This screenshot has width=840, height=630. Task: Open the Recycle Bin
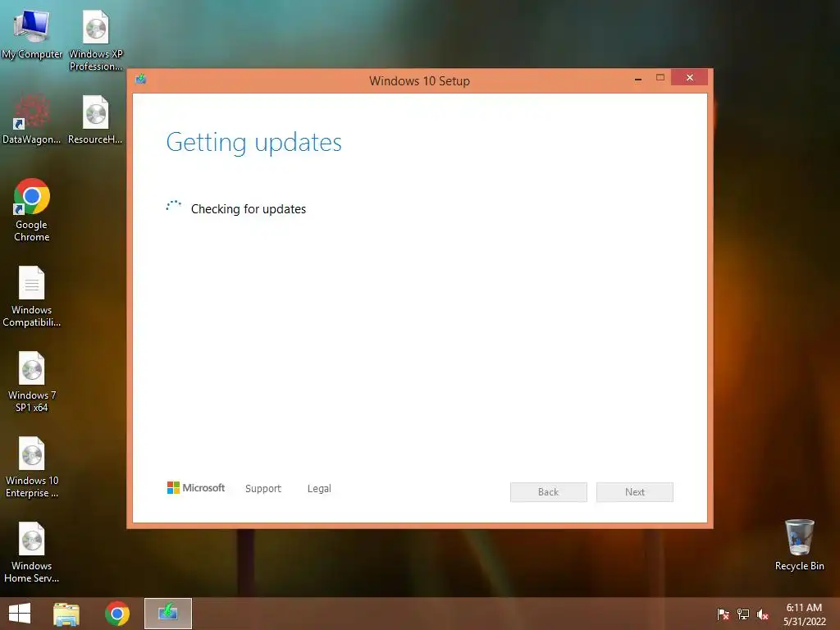click(799, 545)
